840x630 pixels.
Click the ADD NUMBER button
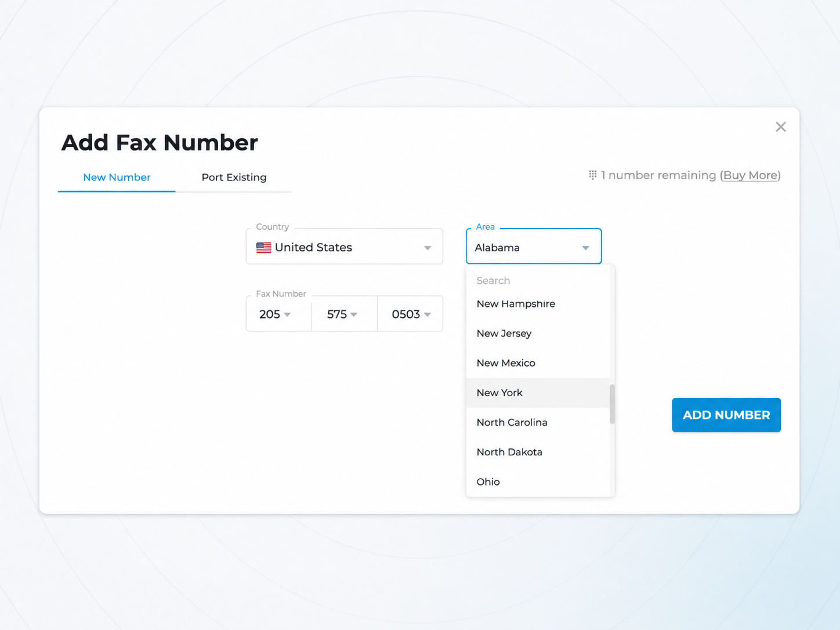[x=726, y=415]
